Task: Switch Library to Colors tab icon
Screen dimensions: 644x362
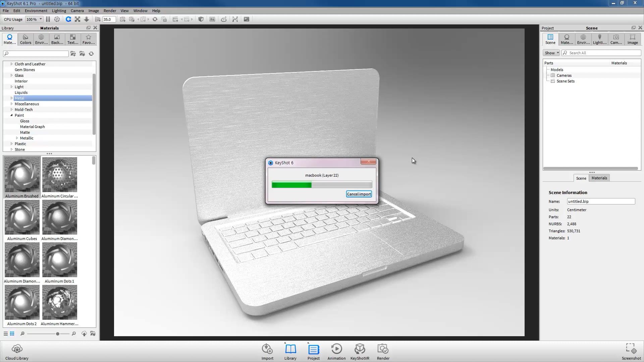Action: coord(25,39)
